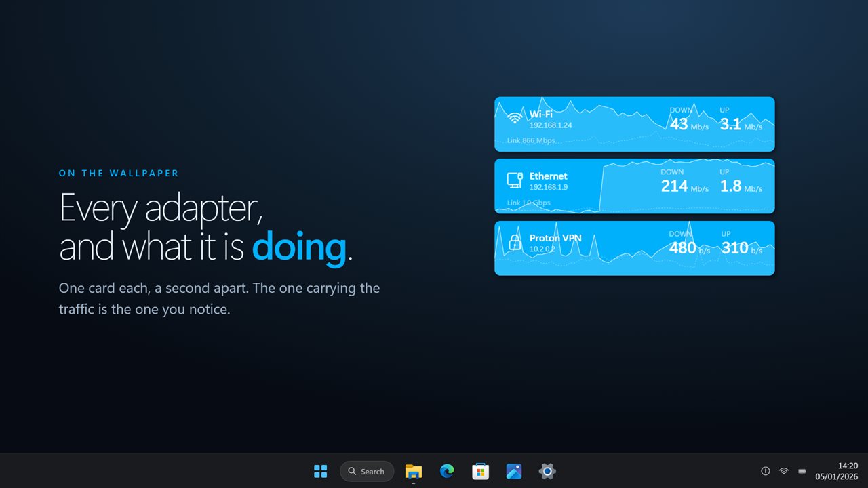Click the Link 866 Mbps text
This screenshot has width=868, height=488.
tap(531, 141)
